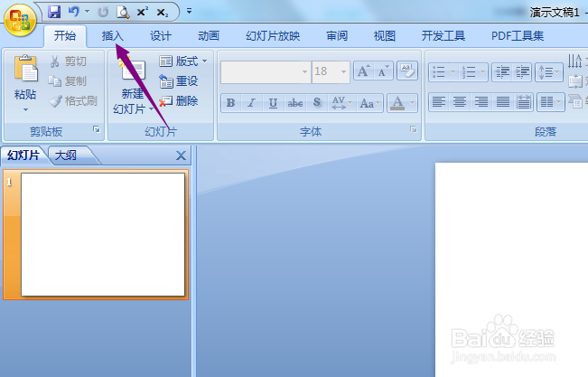Open the 版式 layout dropdown
Image resolution: width=588 pixels, height=377 pixels.
[183, 61]
